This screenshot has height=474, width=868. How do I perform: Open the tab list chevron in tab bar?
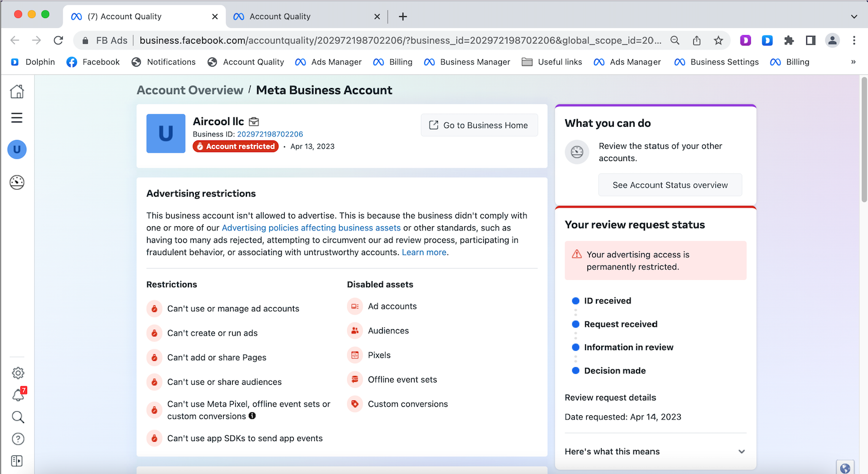854,16
